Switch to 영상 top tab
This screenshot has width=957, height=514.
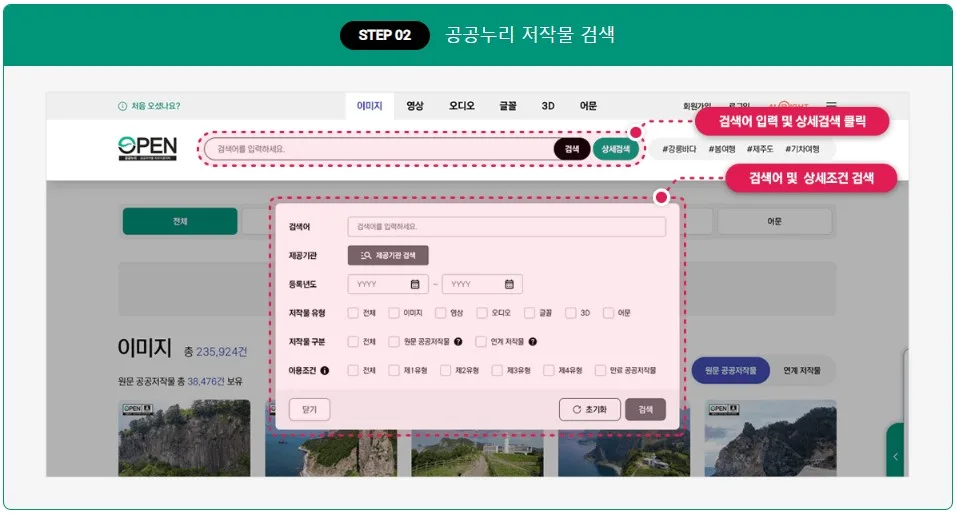pyautogui.click(x=415, y=106)
